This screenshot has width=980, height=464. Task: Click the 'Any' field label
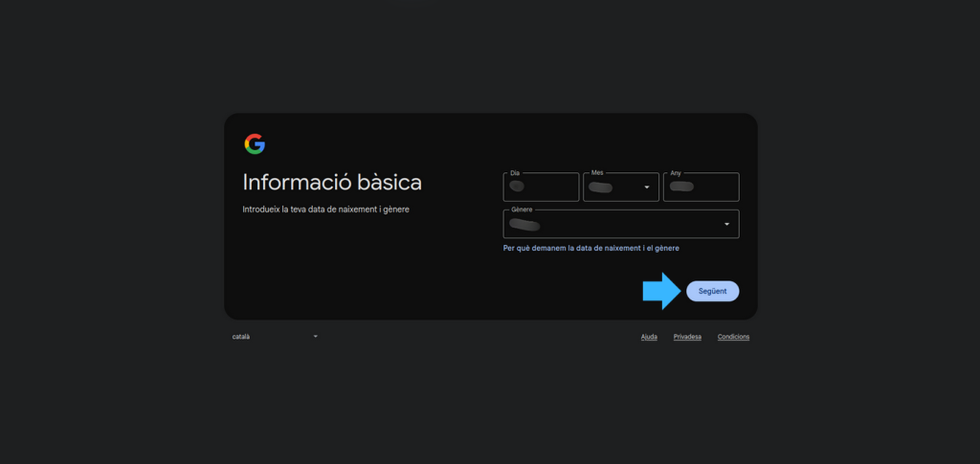(676, 173)
